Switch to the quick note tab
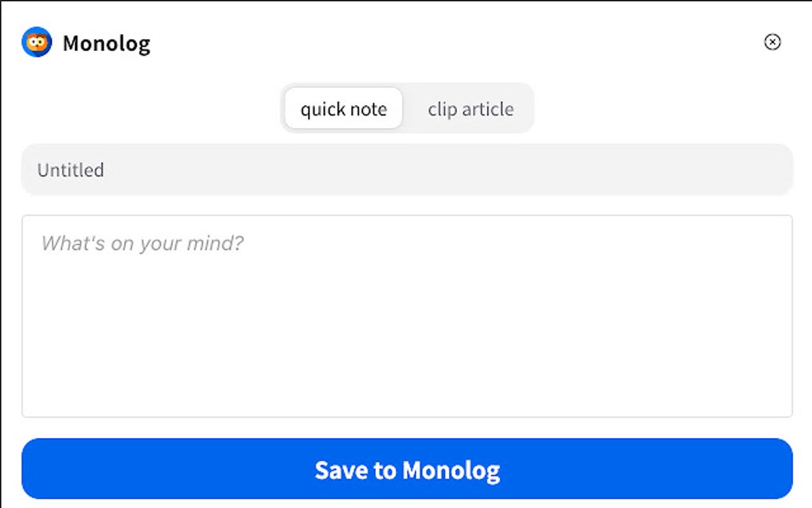This screenshot has width=812, height=508. tap(344, 109)
